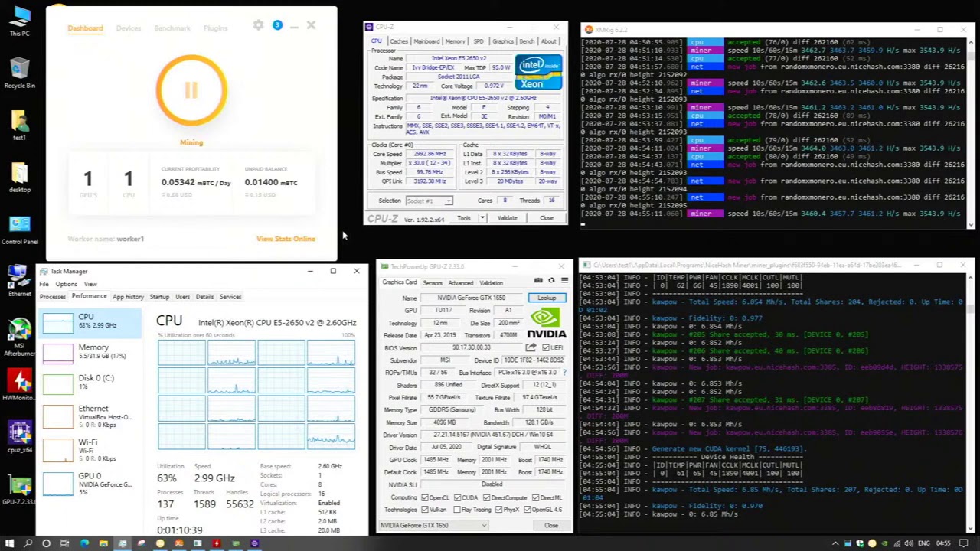The image size is (980, 551).
Task: Expand the CPU-Z Tools dropdown arrow
Action: click(x=482, y=218)
